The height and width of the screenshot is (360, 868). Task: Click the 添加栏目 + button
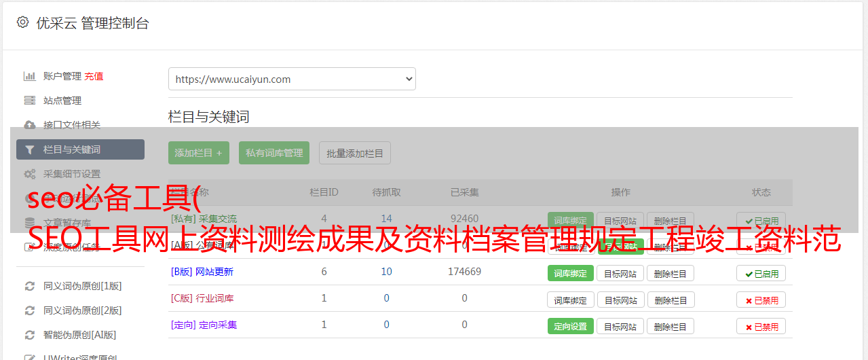tap(199, 153)
